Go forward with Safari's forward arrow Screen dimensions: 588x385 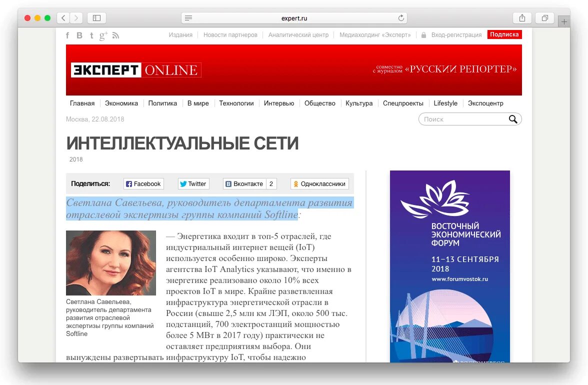(x=76, y=18)
